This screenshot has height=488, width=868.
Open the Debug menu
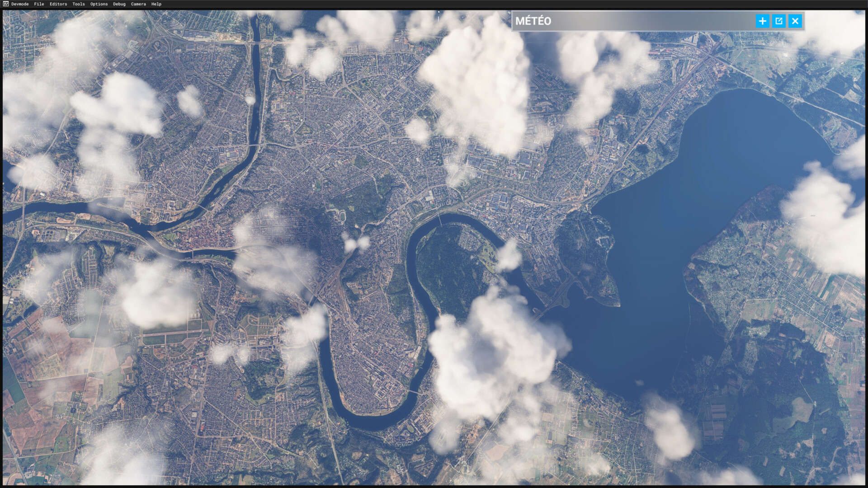tap(119, 4)
